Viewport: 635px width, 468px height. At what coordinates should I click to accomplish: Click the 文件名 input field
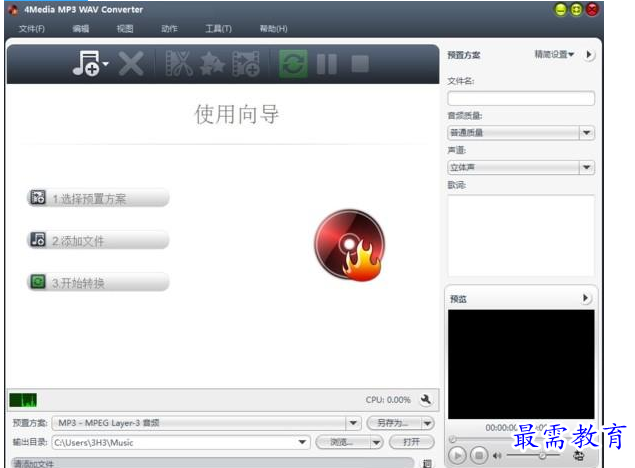[521, 98]
